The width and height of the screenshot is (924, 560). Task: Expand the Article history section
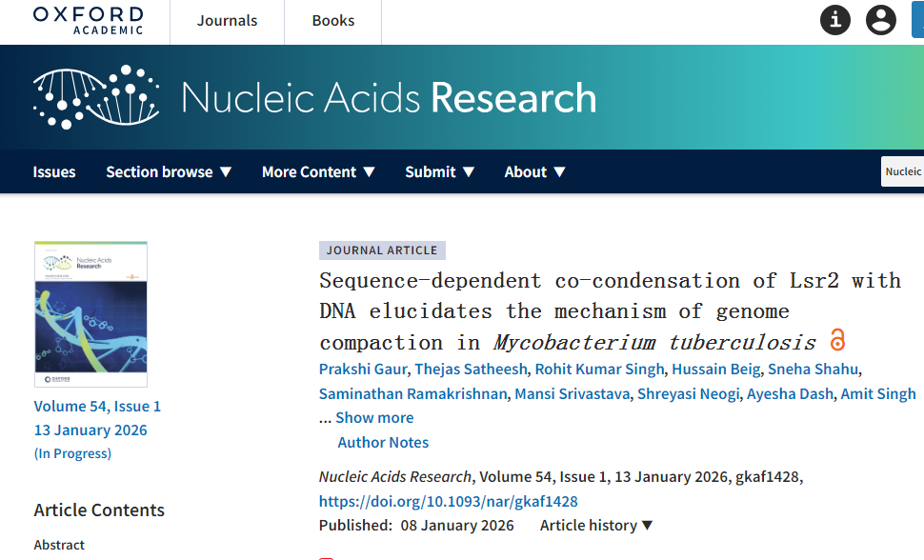click(596, 526)
